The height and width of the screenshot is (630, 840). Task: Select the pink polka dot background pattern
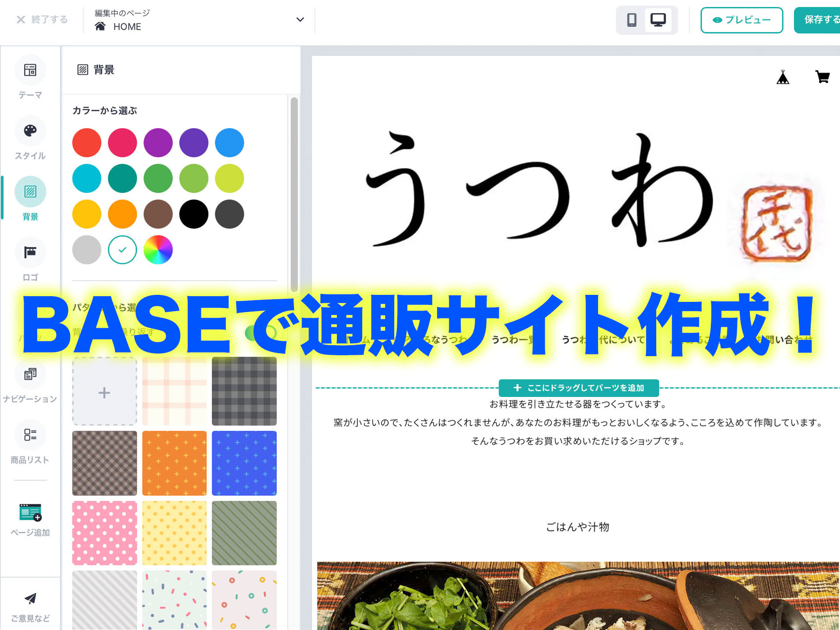[104, 533]
